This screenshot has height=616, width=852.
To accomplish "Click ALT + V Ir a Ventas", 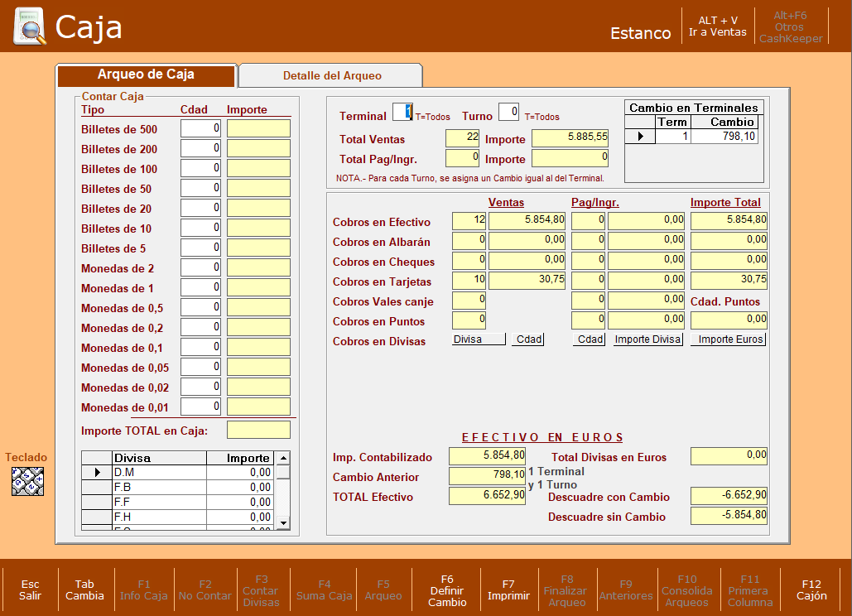I will pyautogui.click(x=717, y=26).
